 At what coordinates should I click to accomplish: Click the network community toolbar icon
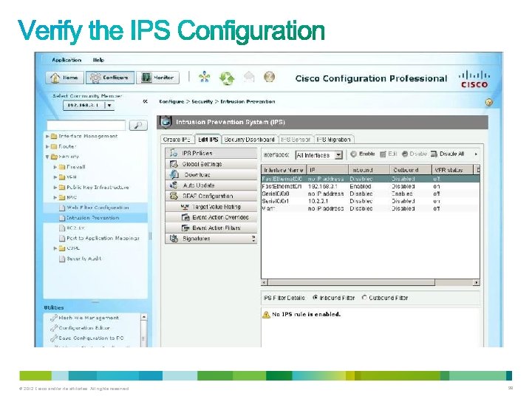point(204,78)
